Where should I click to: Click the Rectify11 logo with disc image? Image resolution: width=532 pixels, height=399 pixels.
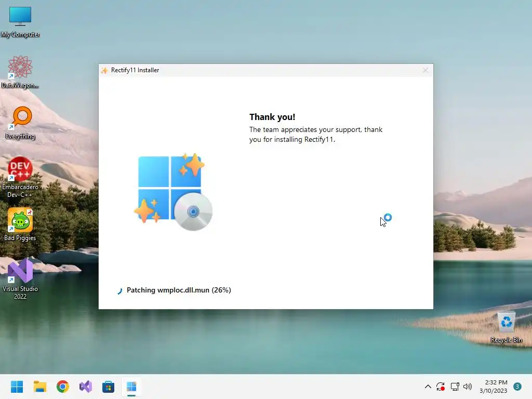coord(174,192)
